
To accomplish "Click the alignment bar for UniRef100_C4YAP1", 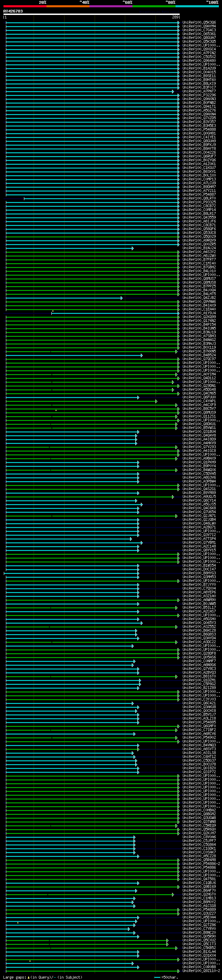I will click(x=81, y=401).
